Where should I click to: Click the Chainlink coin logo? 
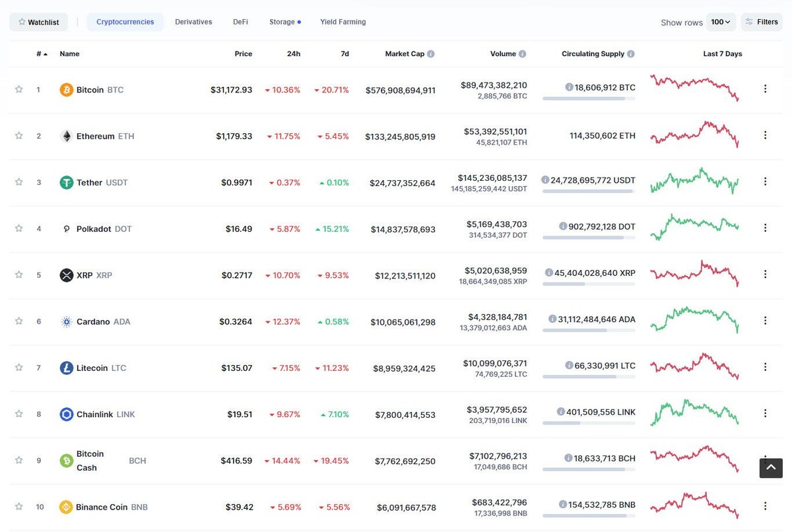click(65, 414)
